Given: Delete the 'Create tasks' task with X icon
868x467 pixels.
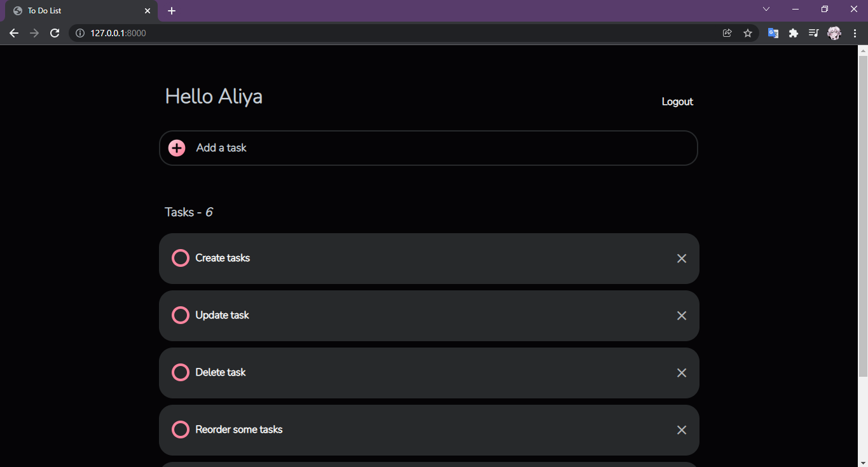Looking at the screenshot, I should 681,258.
